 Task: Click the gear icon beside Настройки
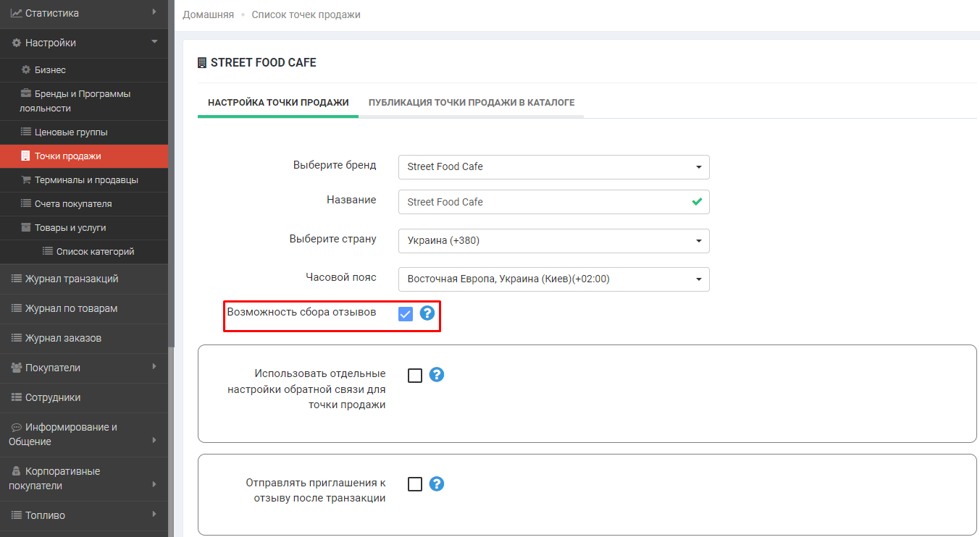[x=16, y=43]
